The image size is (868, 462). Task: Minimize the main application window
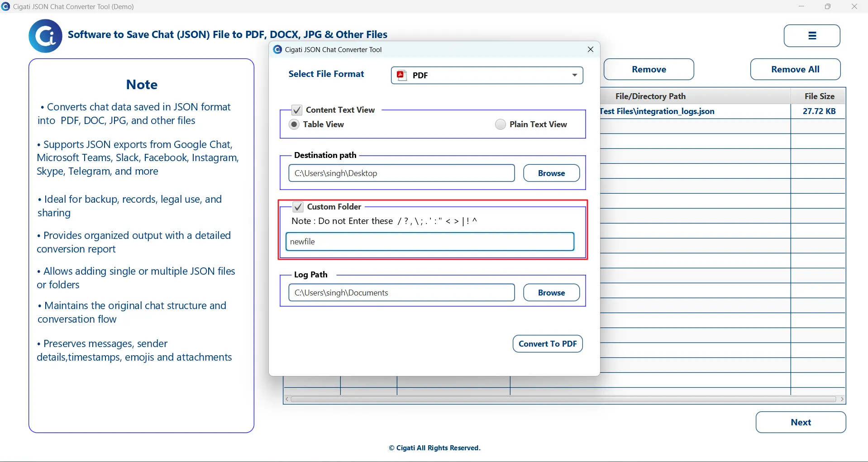click(801, 6)
